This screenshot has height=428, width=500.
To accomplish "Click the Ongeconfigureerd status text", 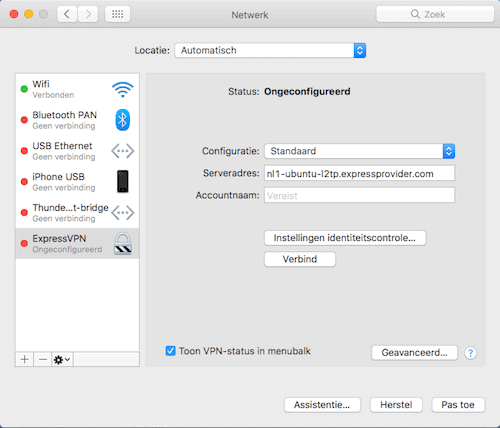I will point(307,91).
